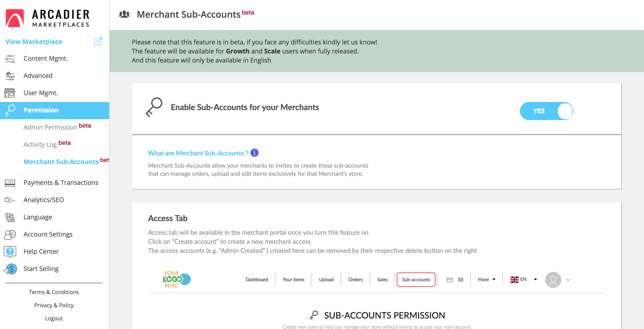
Task: Expand the More dropdown in preview bar
Action: click(486, 279)
